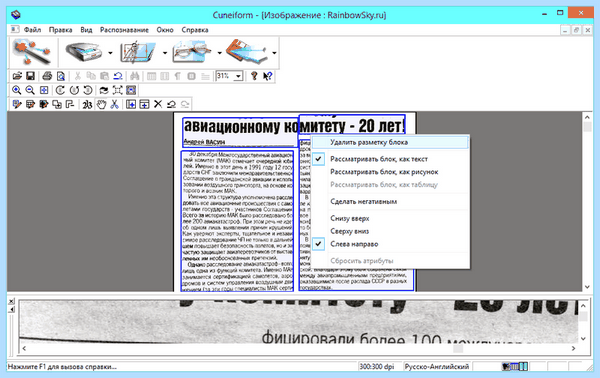The width and height of the screenshot is (600, 378).
Task: Expand the scanner button dropdown arrow
Action: click(110, 53)
